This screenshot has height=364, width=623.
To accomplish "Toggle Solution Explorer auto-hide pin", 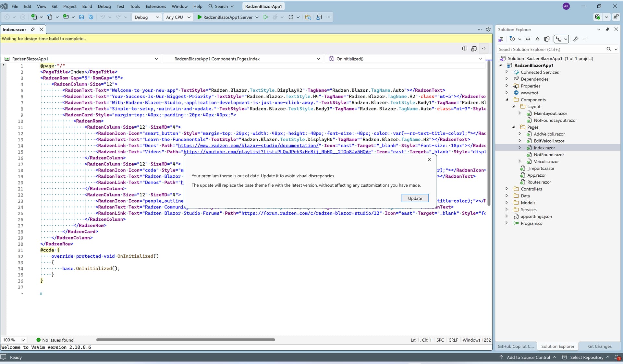I will pyautogui.click(x=607, y=29).
